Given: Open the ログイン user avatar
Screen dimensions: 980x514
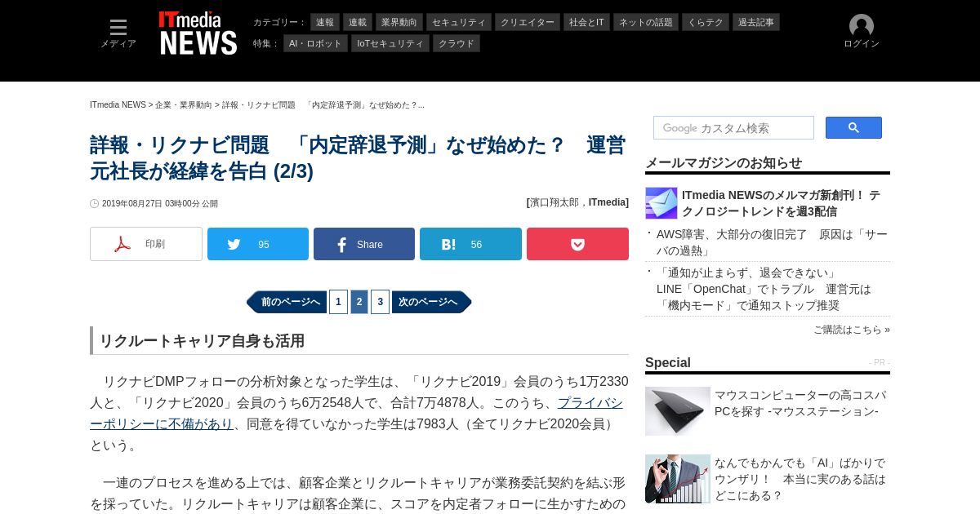Looking at the screenshot, I should click(x=862, y=32).
